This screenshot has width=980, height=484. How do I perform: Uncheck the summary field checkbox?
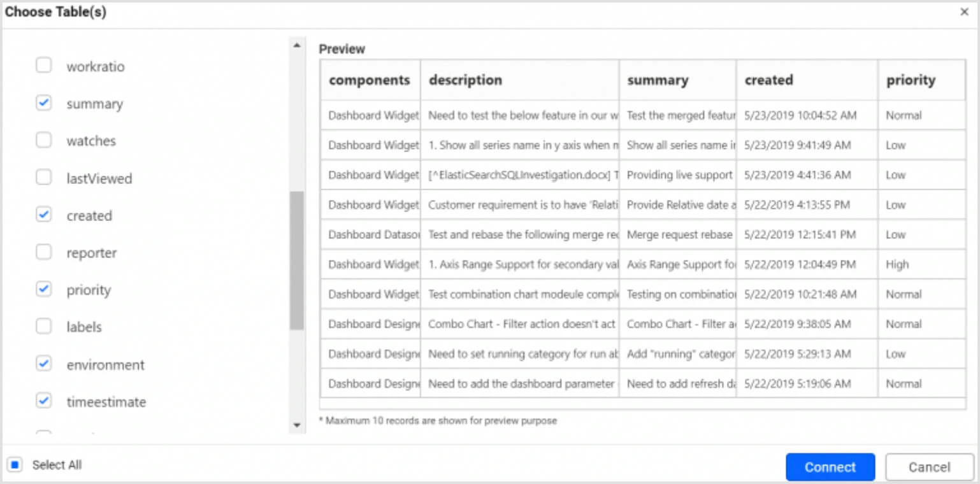pyautogui.click(x=43, y=103)
